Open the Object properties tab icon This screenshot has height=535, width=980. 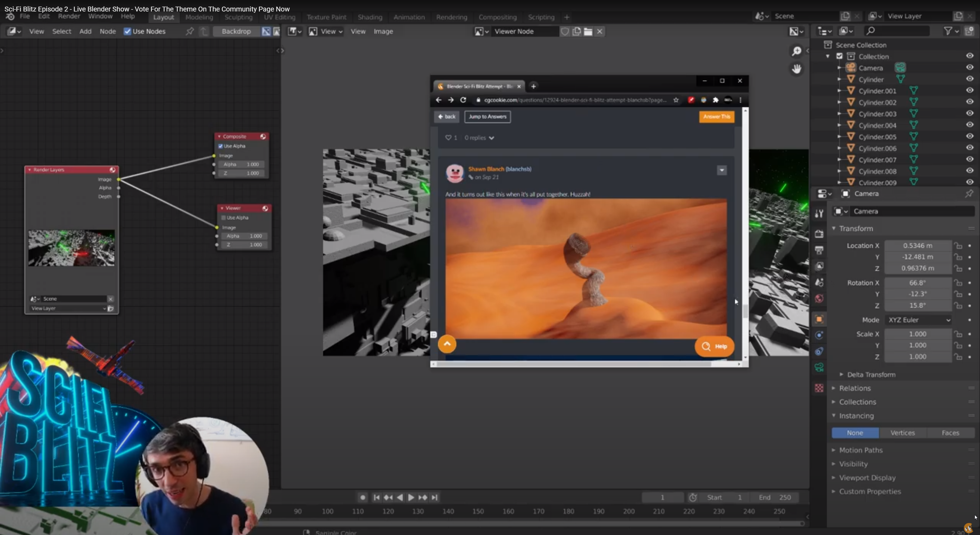(819, 319)
